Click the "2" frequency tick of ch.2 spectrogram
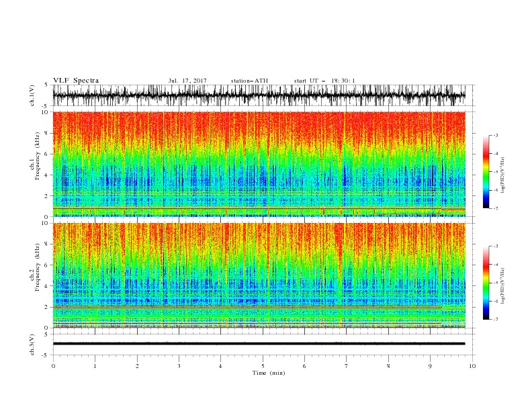Viewport: 532px width, 411px height. (x=47, y=307)
